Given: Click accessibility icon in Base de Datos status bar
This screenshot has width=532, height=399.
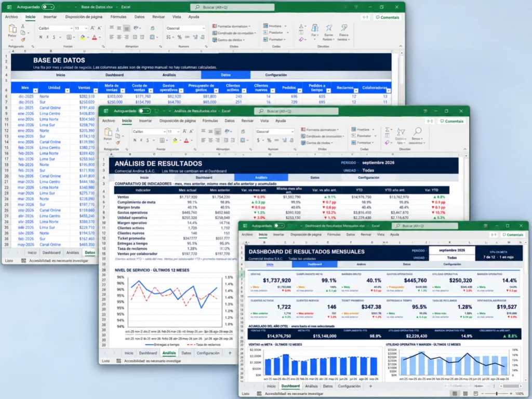Looking at the screenshot, I should (x=23, y=261).
